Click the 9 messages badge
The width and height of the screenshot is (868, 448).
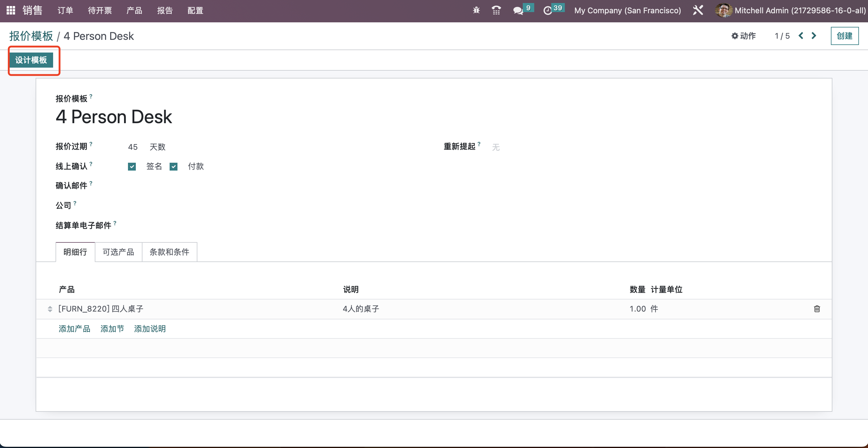[x=528, y=8]
